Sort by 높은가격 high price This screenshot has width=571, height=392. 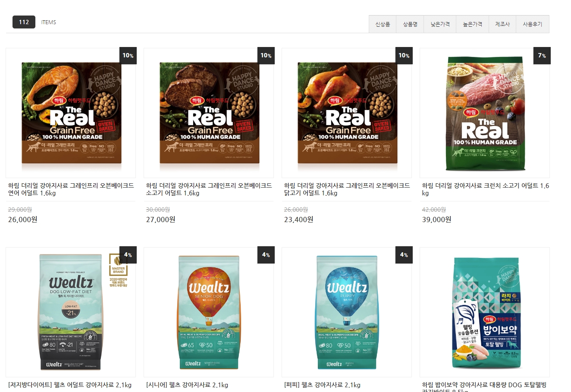coord(473,24)
